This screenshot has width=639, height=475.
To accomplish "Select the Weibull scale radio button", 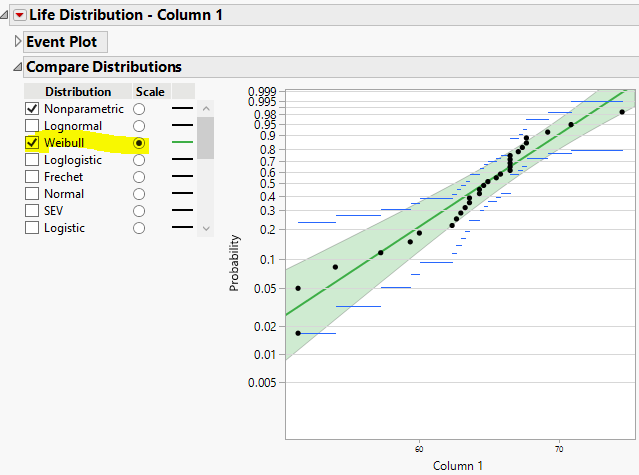I will click(x=139, y=143).
